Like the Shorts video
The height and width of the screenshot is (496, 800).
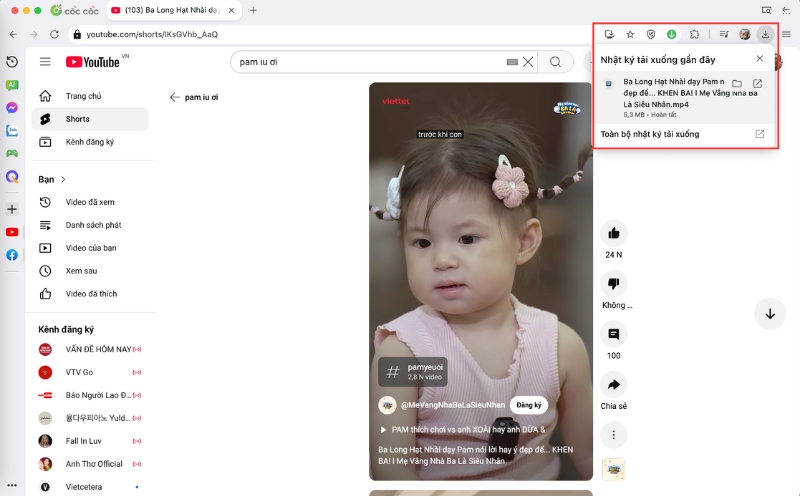613,233
